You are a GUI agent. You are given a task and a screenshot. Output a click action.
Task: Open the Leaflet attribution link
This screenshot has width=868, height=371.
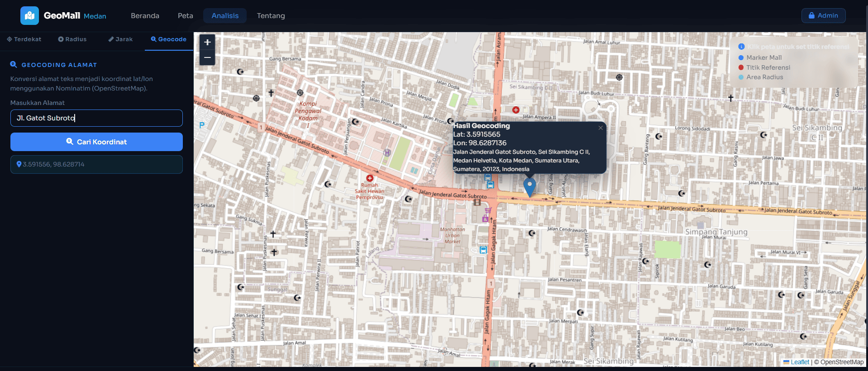[800, 362]
